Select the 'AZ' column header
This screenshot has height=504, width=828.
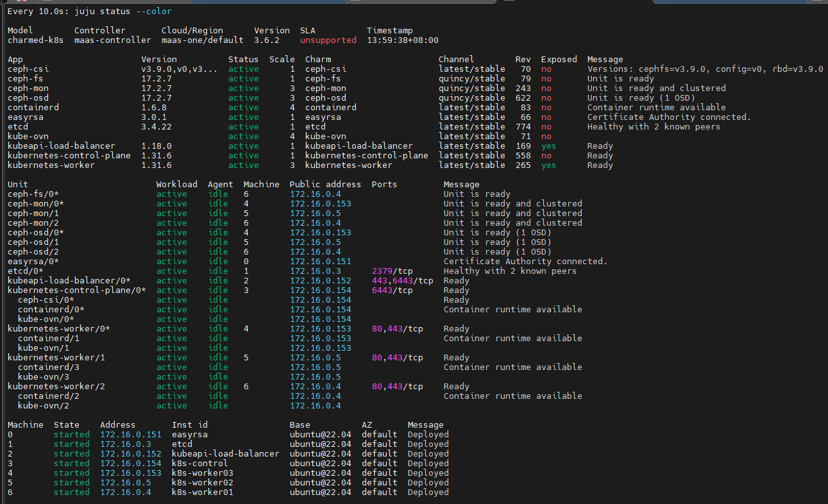point(366,425)
